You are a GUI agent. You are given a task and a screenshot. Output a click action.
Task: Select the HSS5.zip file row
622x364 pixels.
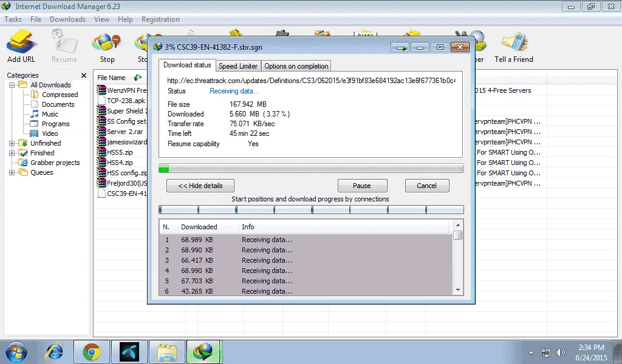point(121,152)
